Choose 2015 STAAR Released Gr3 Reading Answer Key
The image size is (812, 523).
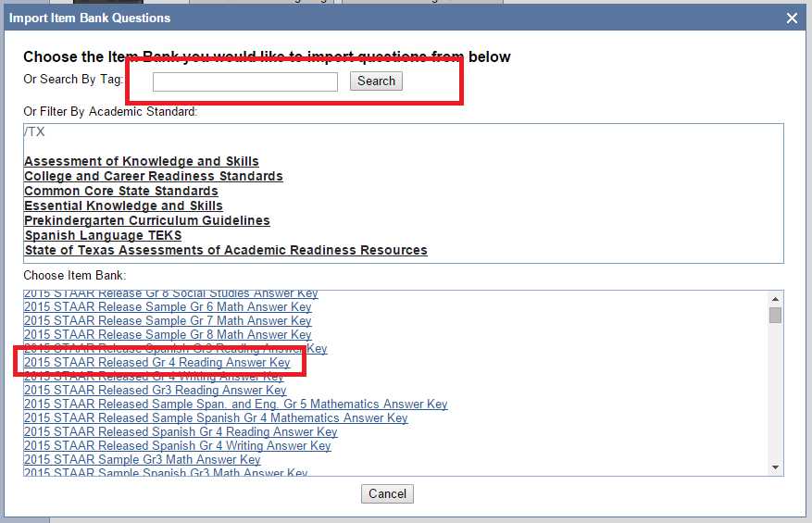pos(155,391)
